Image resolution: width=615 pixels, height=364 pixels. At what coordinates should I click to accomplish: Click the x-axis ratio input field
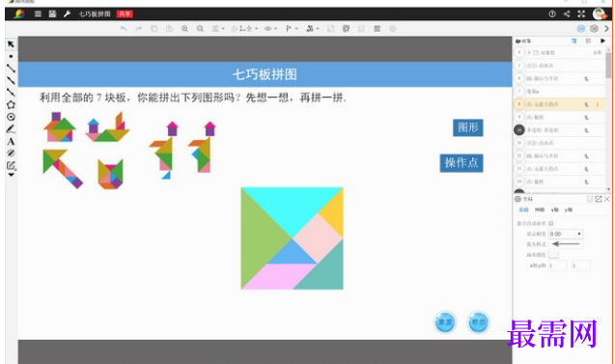558,266
